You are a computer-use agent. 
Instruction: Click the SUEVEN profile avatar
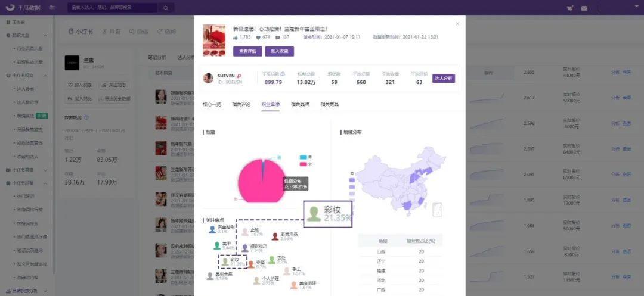coord(208,78)
